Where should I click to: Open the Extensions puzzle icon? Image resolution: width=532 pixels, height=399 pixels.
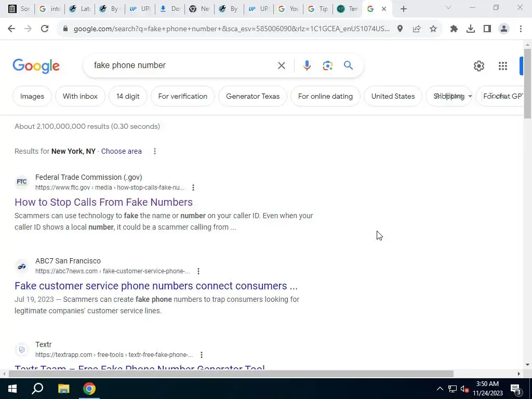(x=454, y=29)
